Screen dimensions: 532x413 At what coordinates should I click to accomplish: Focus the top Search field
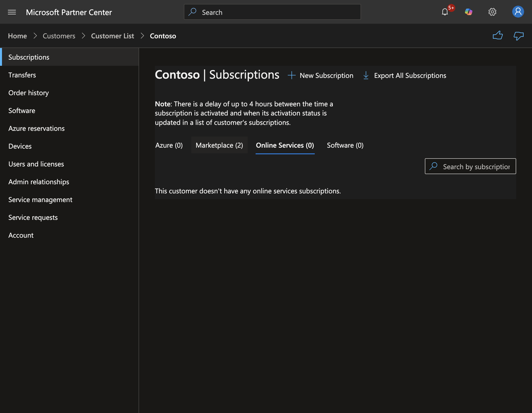point(272,12)
